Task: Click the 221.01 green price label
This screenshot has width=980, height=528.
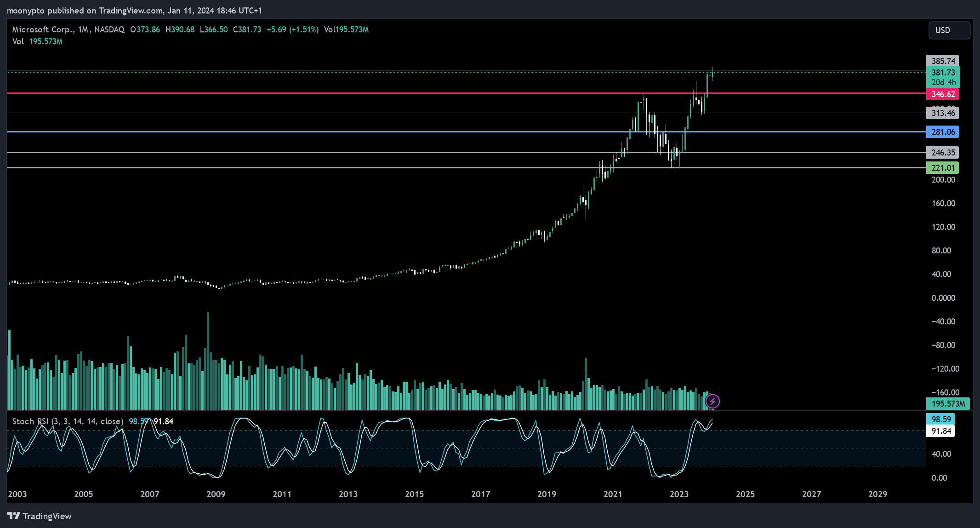Action: click(x=942, y=168)
